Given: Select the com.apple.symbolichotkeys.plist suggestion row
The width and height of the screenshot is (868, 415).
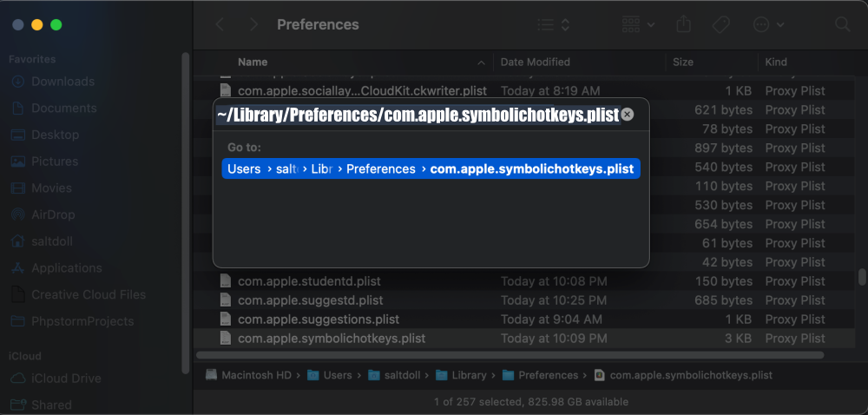Looking at the screenshot, I should [x=431, y=169].
